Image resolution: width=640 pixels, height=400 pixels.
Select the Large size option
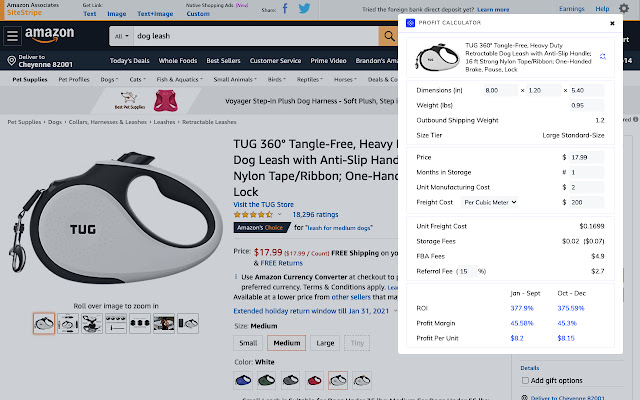point(324,344)
